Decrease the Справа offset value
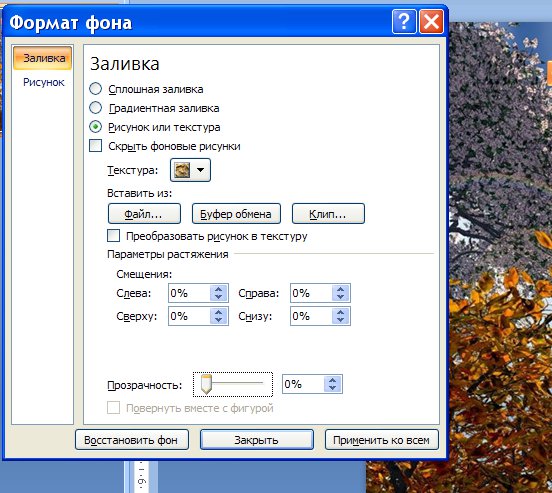552x493 pixels. pos(340,297)
